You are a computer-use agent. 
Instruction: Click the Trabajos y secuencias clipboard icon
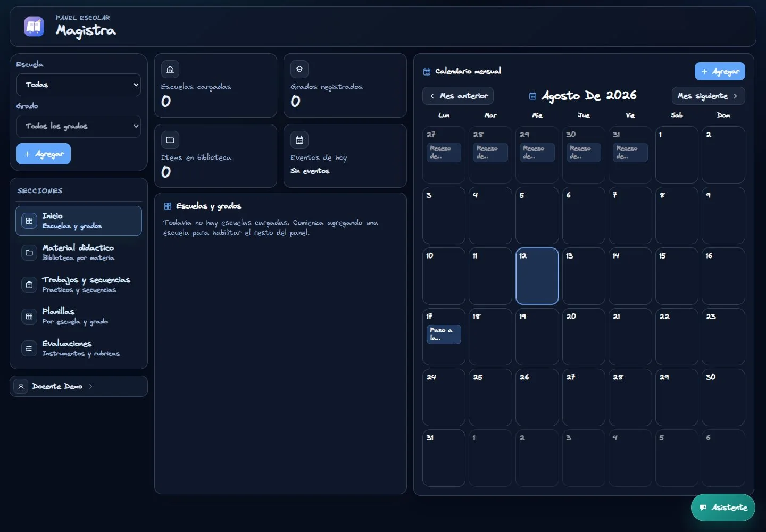[29, 285]
